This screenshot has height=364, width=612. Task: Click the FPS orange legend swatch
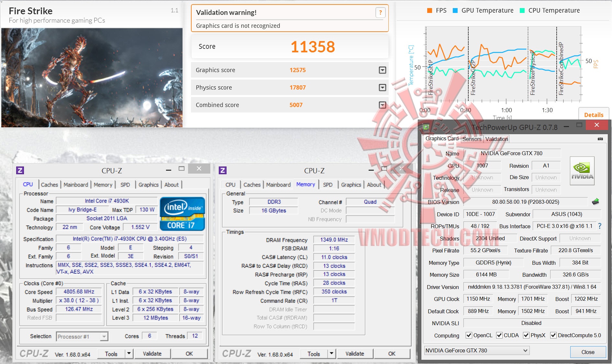pyautogui.click(x=430, y=10)
